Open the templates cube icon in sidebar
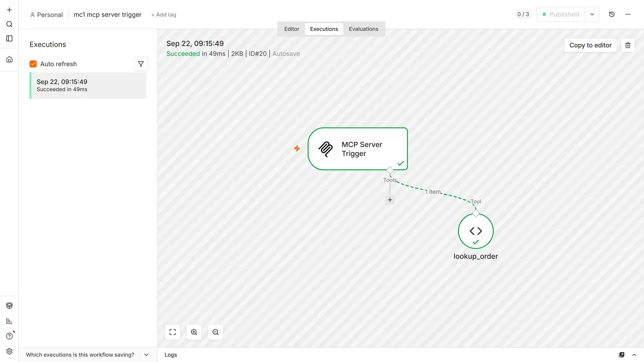This screenshot has height=362, width=644. tap(9, 306)
